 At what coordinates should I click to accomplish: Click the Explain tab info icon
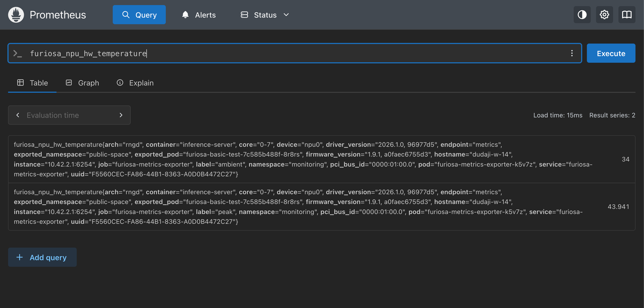(x=120, y=83)
